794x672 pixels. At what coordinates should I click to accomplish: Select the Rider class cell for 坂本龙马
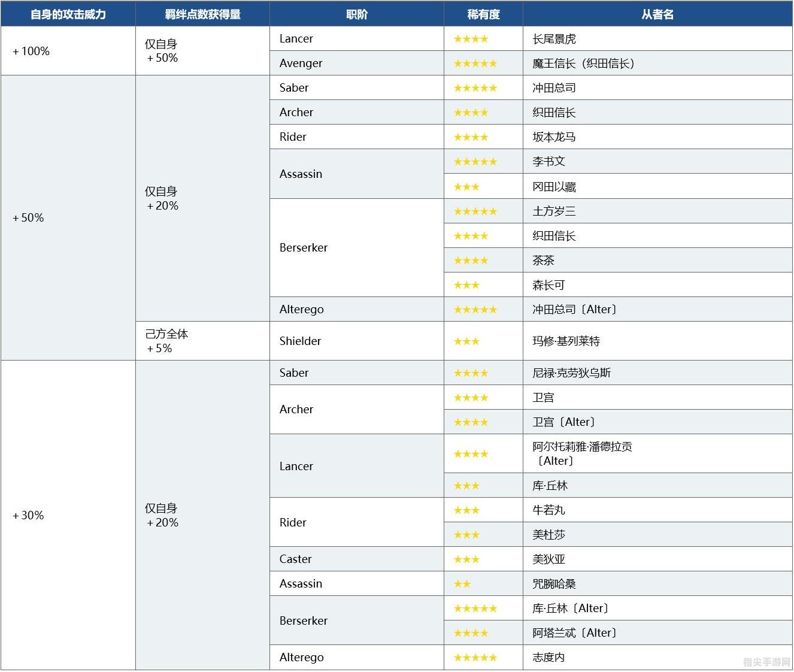[357, 137]
